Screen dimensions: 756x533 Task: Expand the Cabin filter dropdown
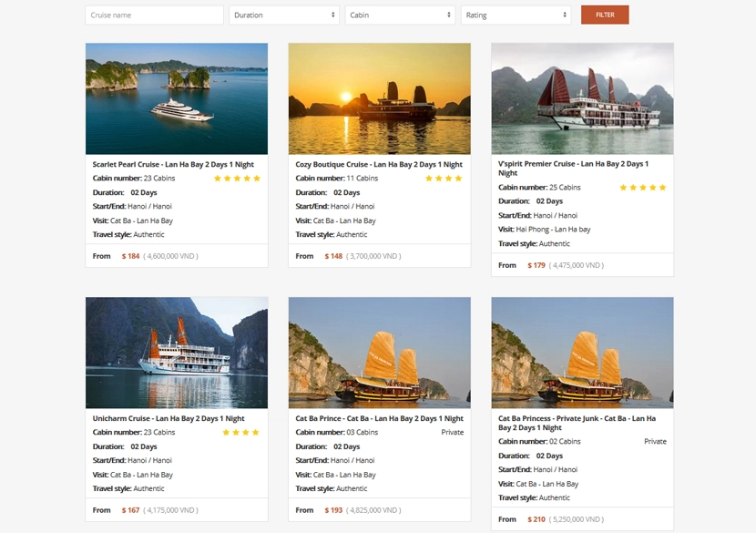tap(400, 15)
